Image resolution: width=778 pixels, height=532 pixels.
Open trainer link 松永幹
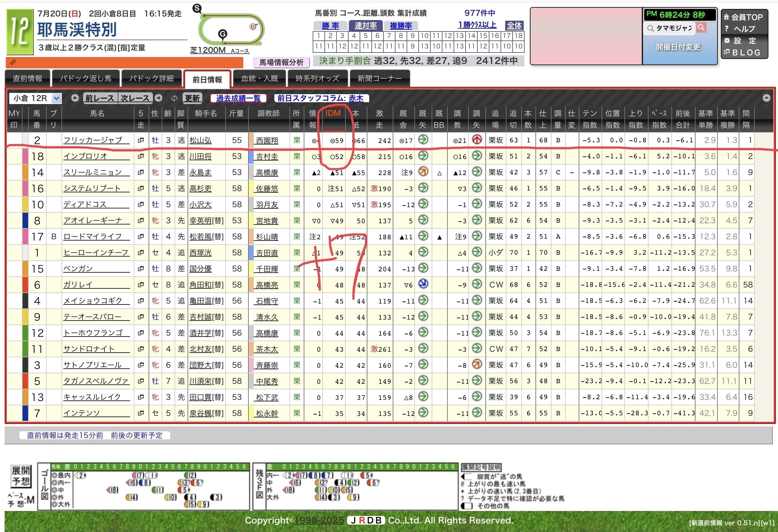pyautogui.click(x=267, y=413)
